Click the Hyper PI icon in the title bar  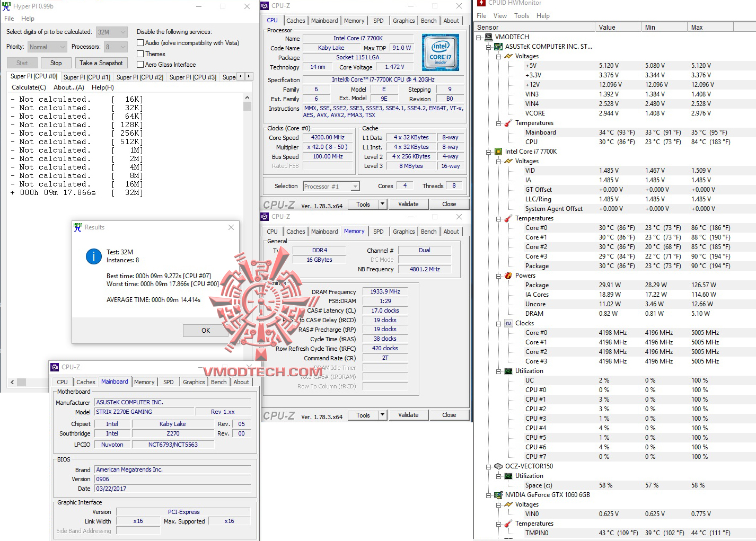point(5,5)
